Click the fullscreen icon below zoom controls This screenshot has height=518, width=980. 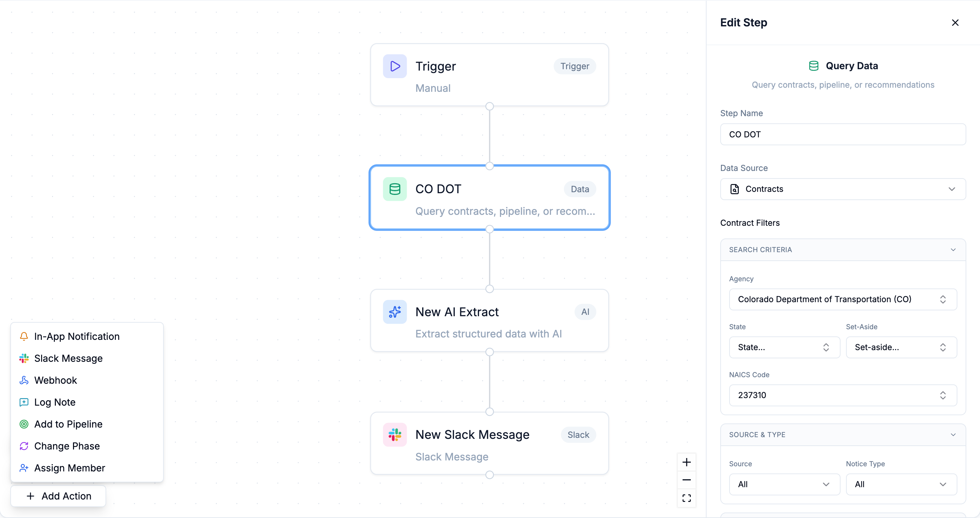point(687,498)
